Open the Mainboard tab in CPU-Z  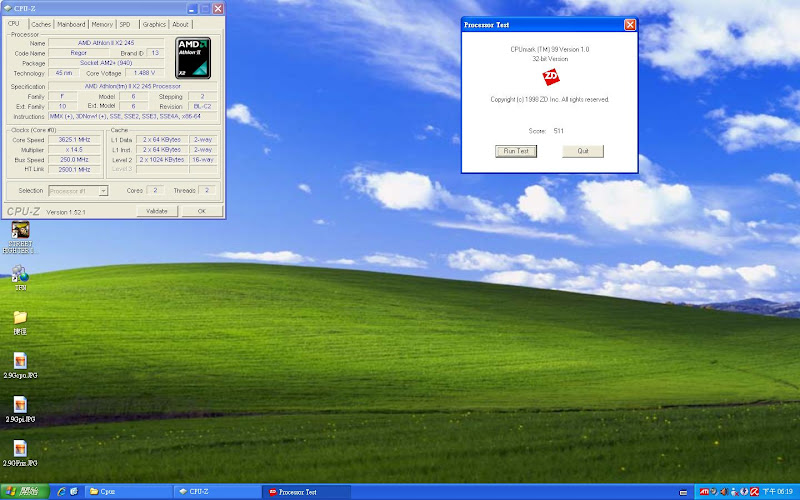click(x=71, y=24)
